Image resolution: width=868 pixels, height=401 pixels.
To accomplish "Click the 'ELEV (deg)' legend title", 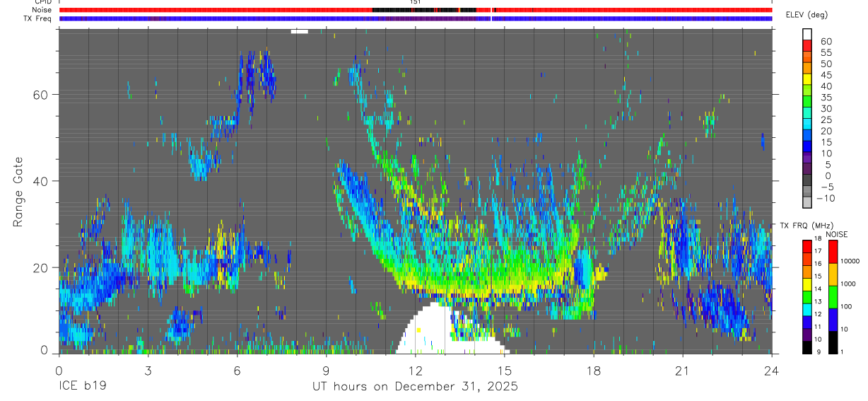I will point(807,14).
